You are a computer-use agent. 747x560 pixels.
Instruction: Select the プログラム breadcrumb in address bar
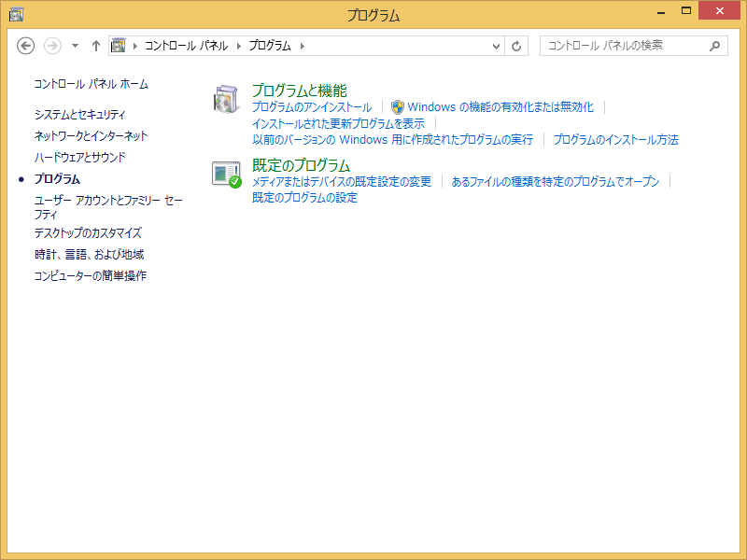[270, 46]
